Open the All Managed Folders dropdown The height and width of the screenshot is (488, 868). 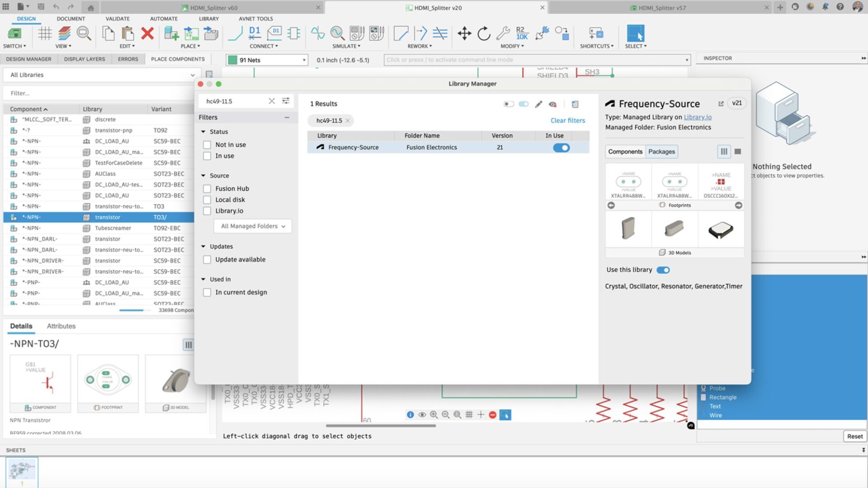click(x=253, y=226)
